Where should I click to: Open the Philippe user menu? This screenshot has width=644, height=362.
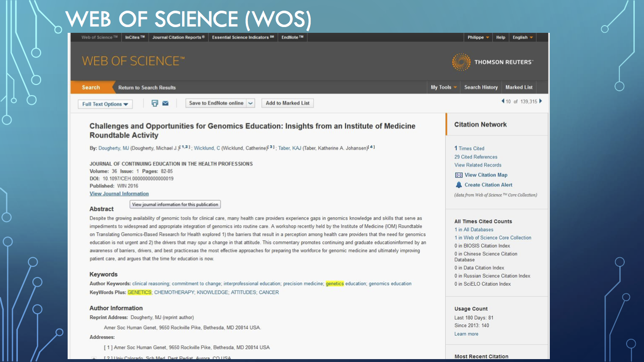click(x=478, y=37)
